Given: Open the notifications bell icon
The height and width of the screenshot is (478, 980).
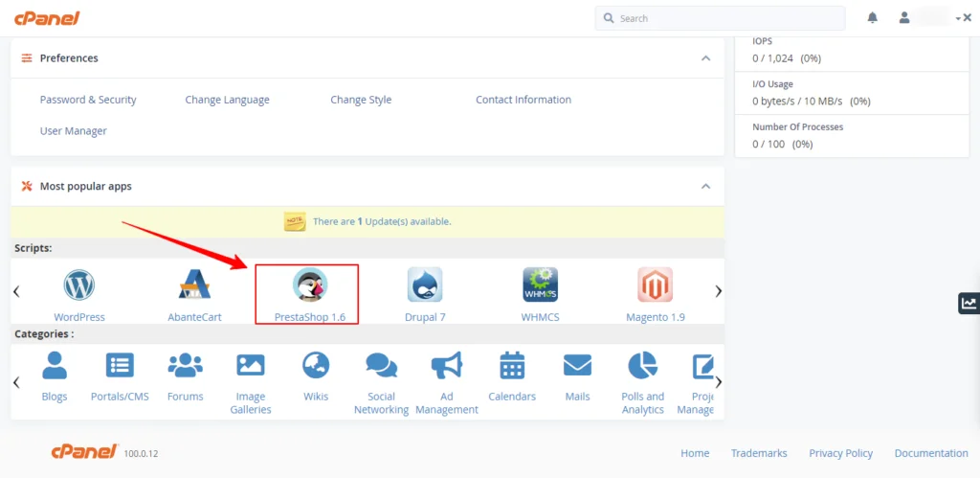Looking at the screenshot, I should pos(872,18).
